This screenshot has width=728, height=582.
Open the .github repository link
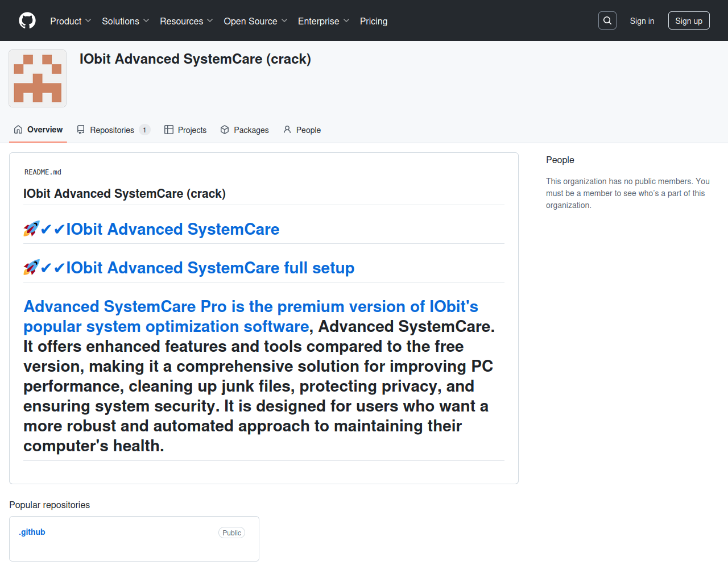[32, 532]
